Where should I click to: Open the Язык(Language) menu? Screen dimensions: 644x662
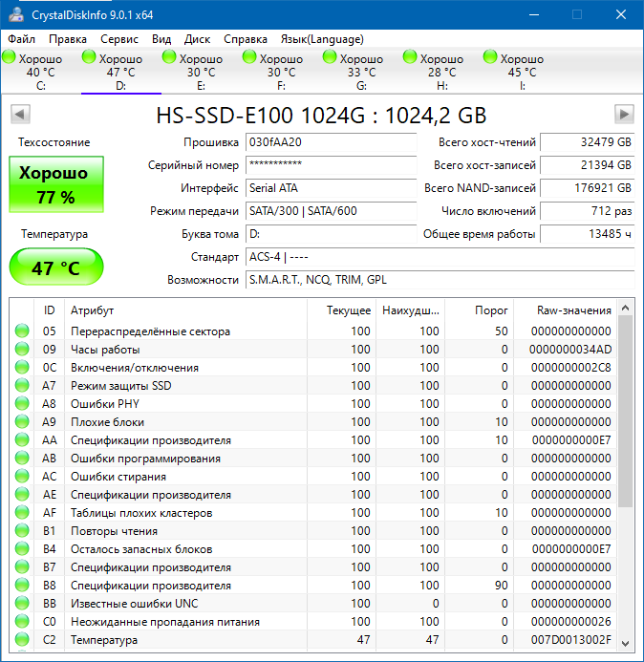(x=322, y=39)
